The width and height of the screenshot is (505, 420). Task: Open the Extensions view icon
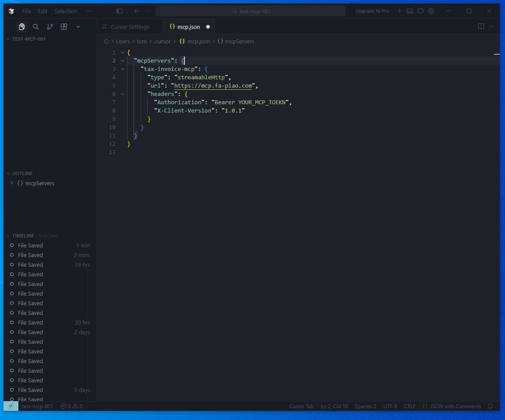(64, 27)
